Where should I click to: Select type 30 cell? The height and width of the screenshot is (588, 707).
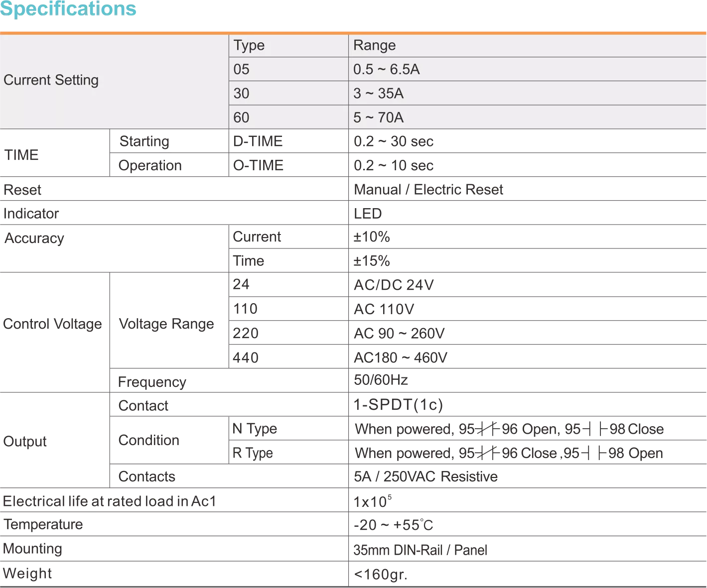pyautogui.click(x=241, y=93)
